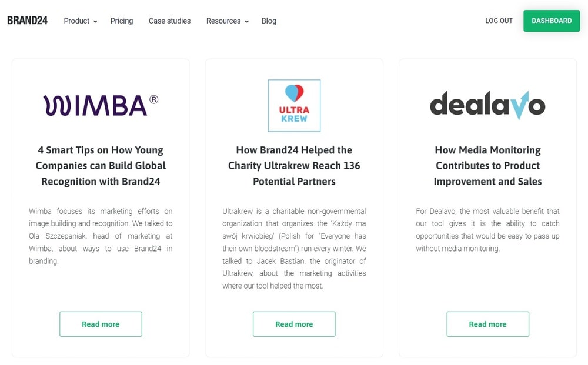Click the Dealavo logo image
The width and height of the screenshot is (588, 365).
point(487,105)
